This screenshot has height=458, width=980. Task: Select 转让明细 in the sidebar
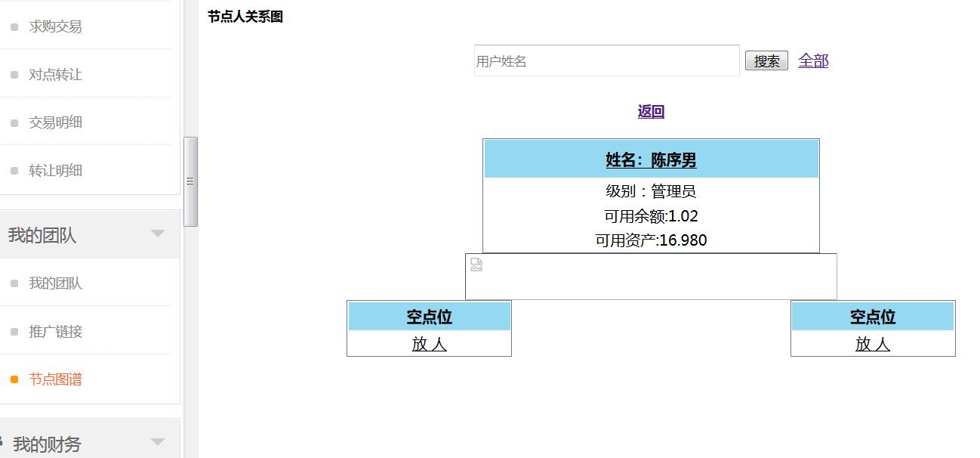[55, 171]
